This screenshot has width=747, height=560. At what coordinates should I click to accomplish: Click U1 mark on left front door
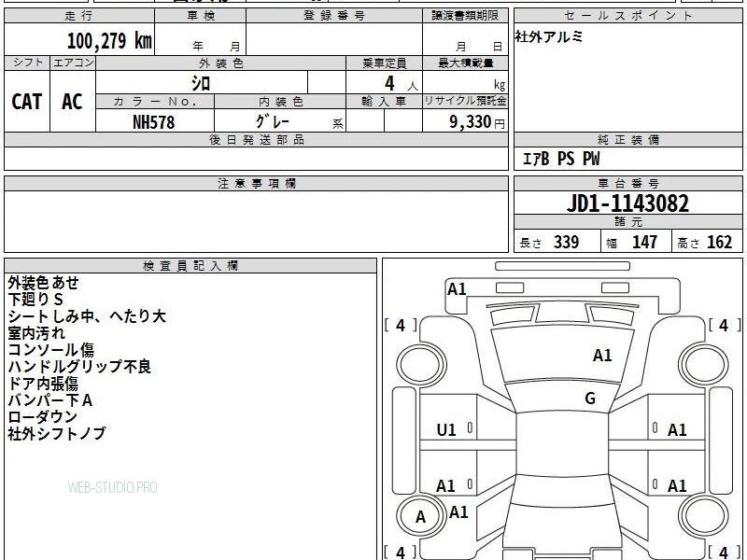[446, 430]
